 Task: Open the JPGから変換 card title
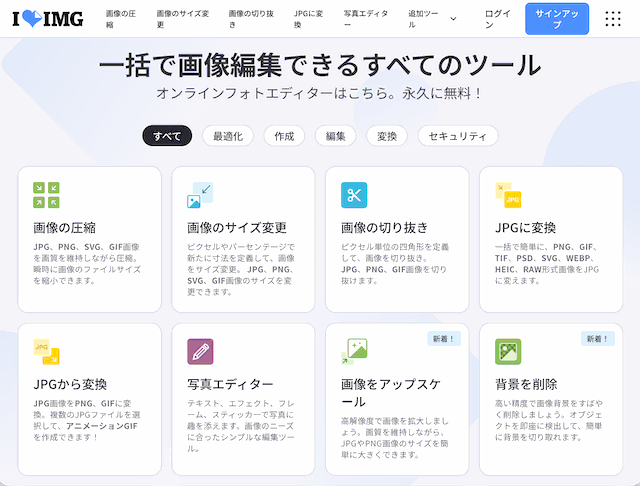click(70, 384)
